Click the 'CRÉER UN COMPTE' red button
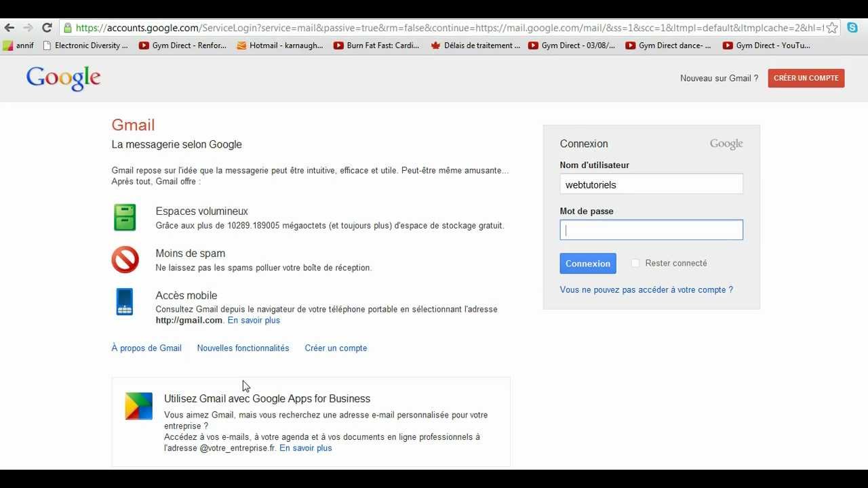Image resolution: width=868 pixels, height=488 pixels. pyautogui.click(x=806, y=78)
